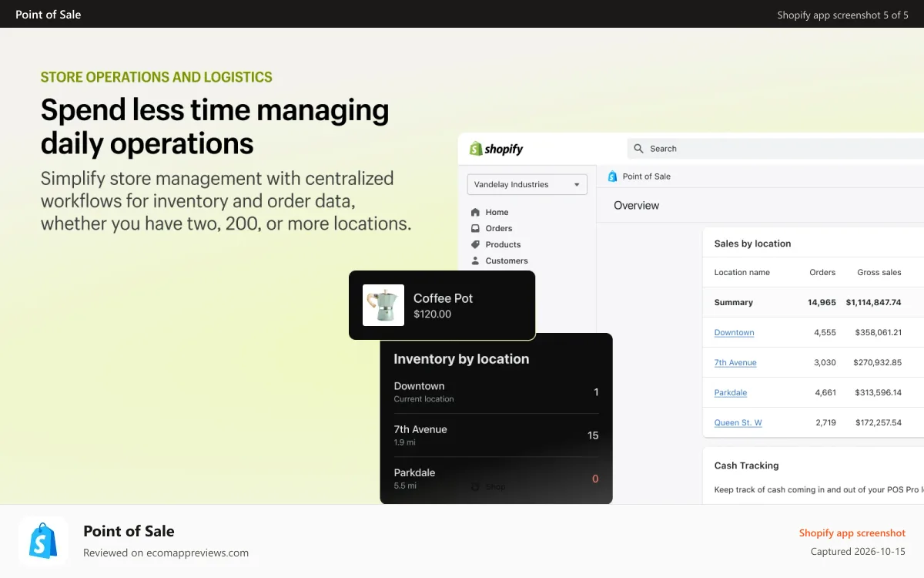This screenshot has height=578, width=924.
Task: Click the Location name column header
Action: (x=742, y=272)
